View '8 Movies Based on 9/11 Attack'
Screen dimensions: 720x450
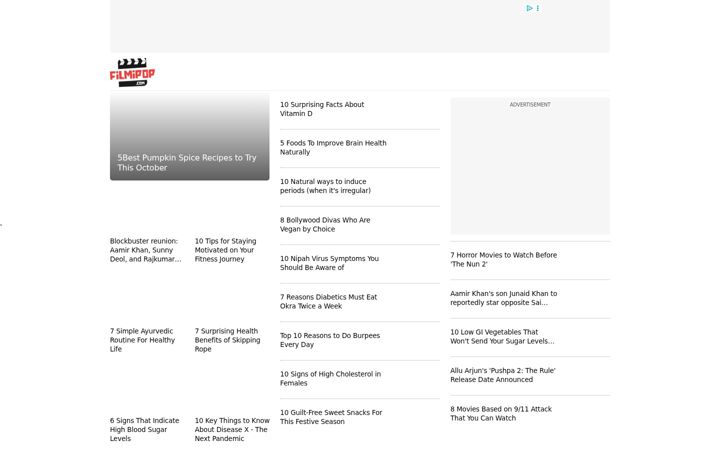point(501,413)
